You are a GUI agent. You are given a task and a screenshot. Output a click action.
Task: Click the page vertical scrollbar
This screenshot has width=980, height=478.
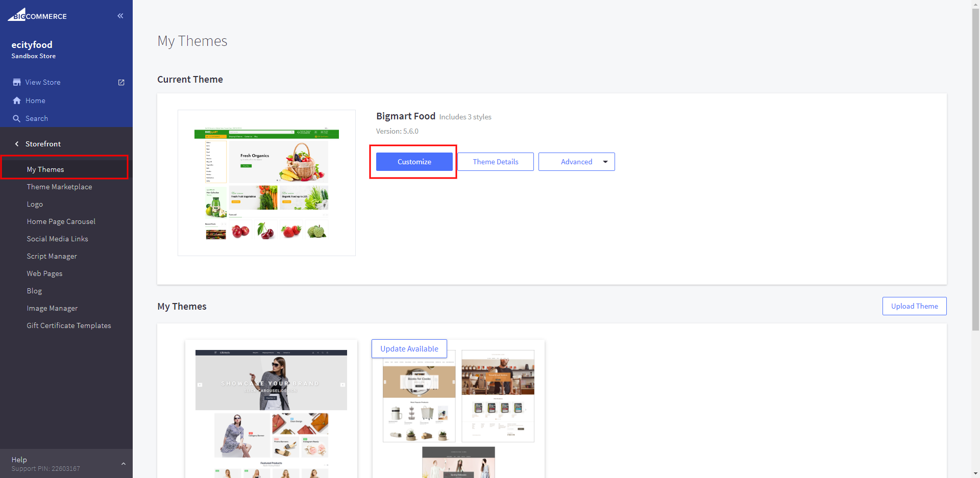point(975,168)
